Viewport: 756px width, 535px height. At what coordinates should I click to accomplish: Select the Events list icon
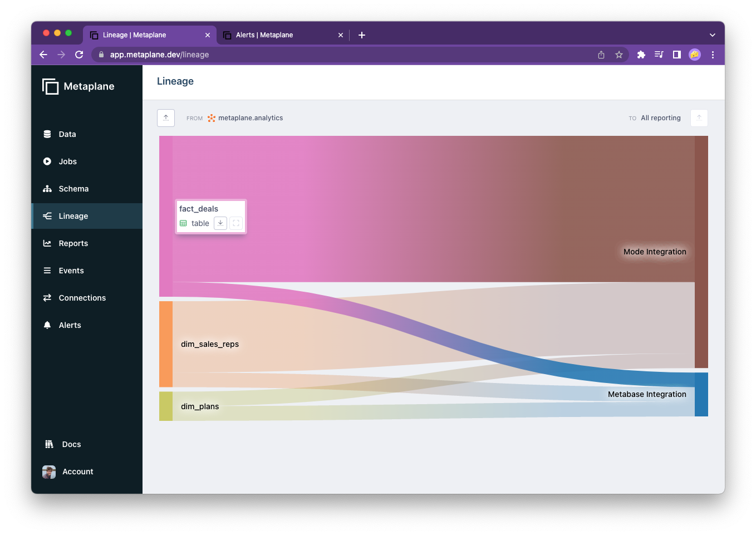point(47,271)
